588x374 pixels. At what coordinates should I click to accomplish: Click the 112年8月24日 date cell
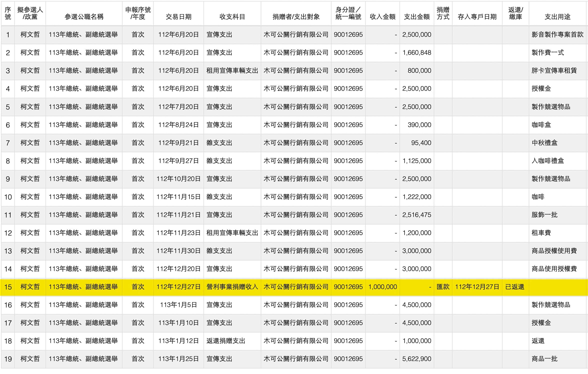click(178, 125)
